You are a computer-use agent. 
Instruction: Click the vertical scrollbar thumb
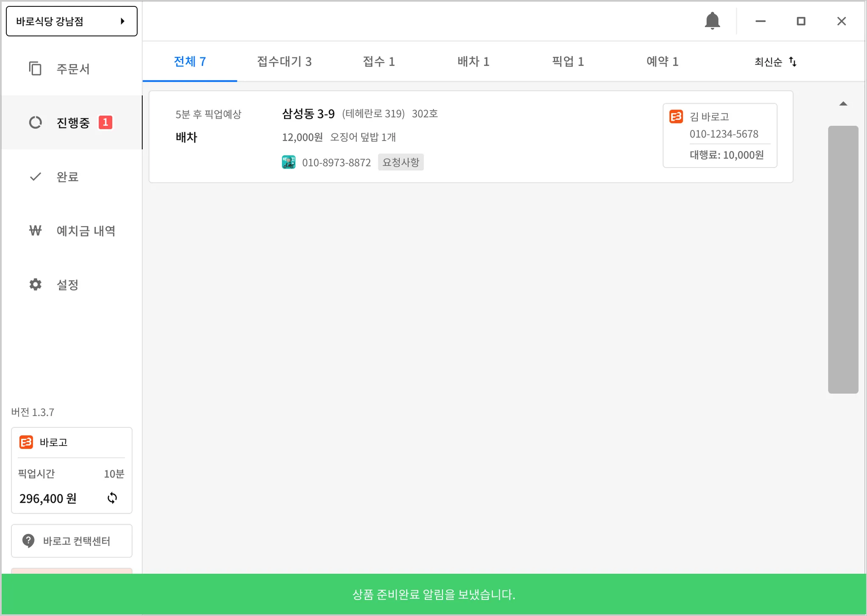coord(843,259)
